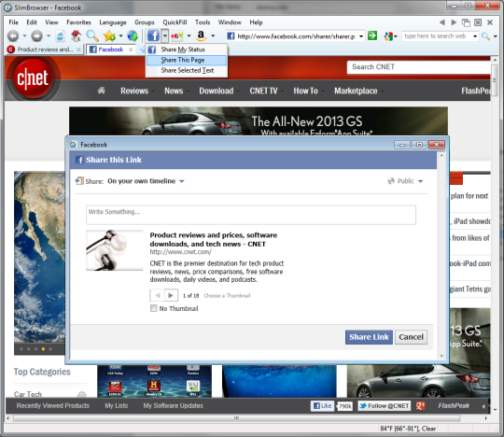This screenshot has height=437, width=504.
Task: Click the CNET home icon in navbar
Action: (x=101, y=91)
